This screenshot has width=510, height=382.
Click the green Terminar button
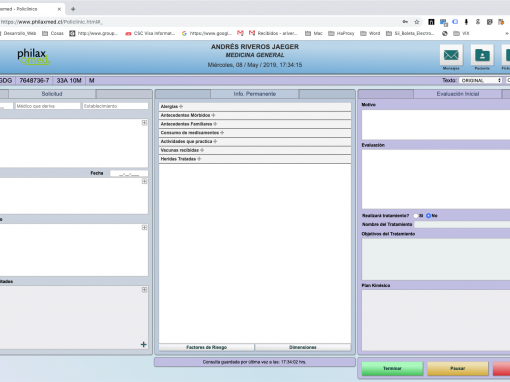point(392,369)
